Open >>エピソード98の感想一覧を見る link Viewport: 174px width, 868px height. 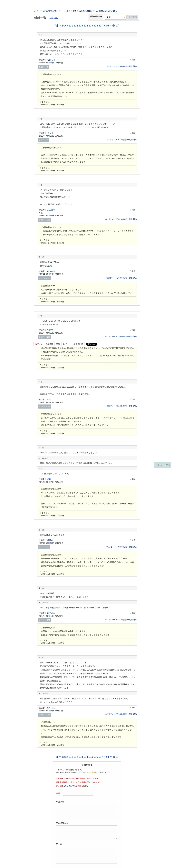click(121, 547)
